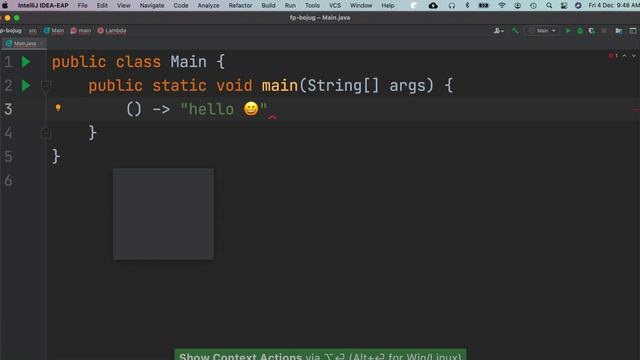The width and height of the screenshot is (640, 360).
Task: Click the date and time in menu bar
Action: 613,6
